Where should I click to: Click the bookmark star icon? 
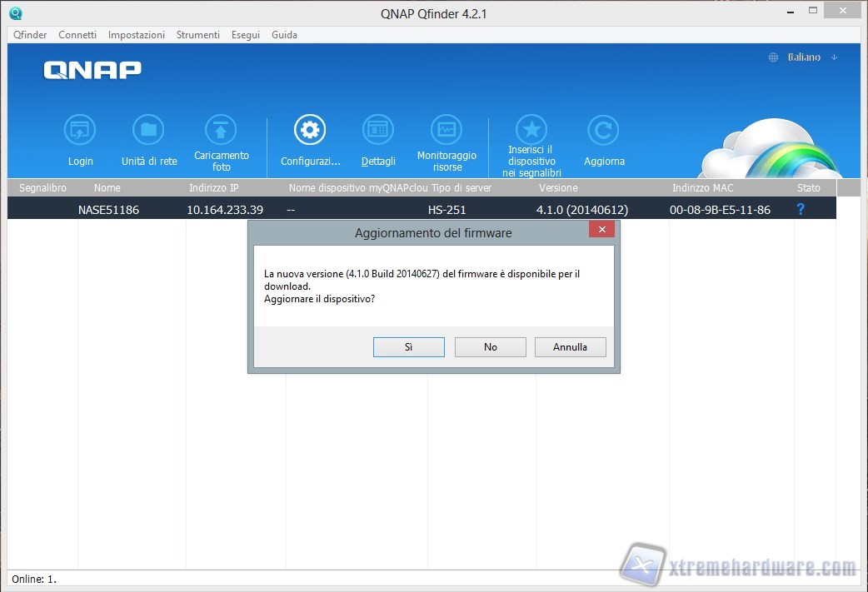tap(531, 131)
